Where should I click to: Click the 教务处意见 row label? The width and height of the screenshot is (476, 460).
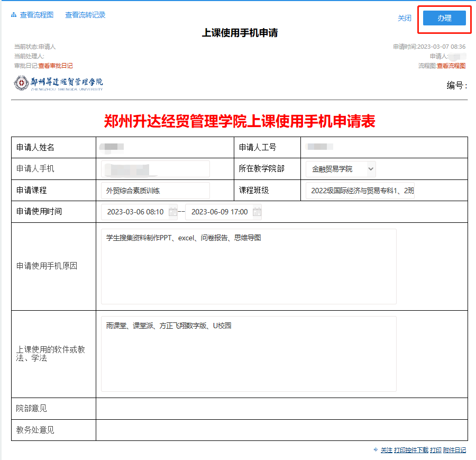[x=35, y=430]
